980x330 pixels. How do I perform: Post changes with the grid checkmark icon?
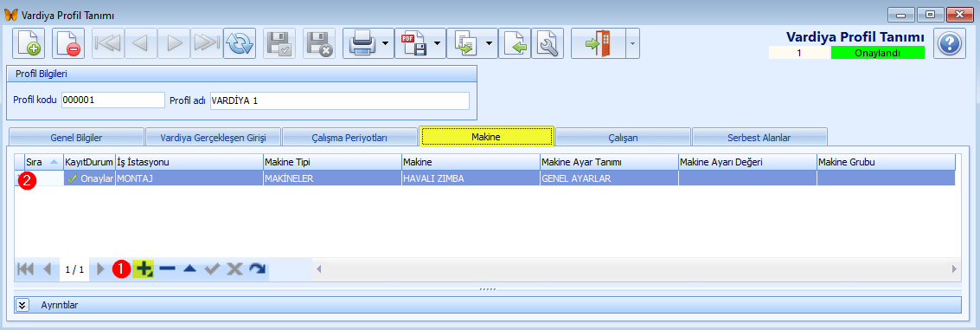213,269
